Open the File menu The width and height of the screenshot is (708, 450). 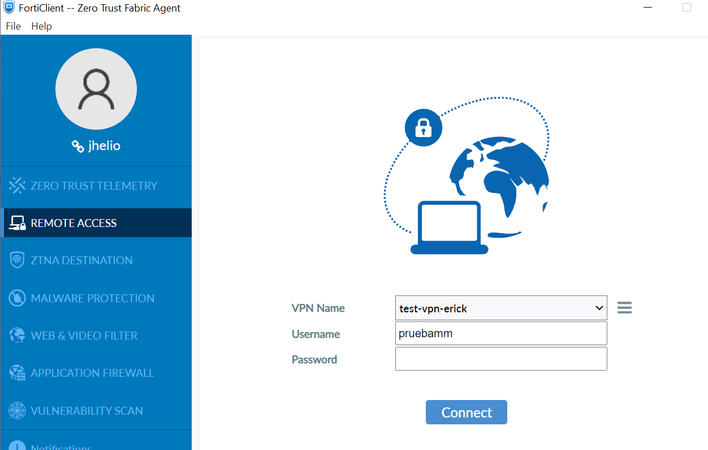pyautogui.click(x=13, y=26)
